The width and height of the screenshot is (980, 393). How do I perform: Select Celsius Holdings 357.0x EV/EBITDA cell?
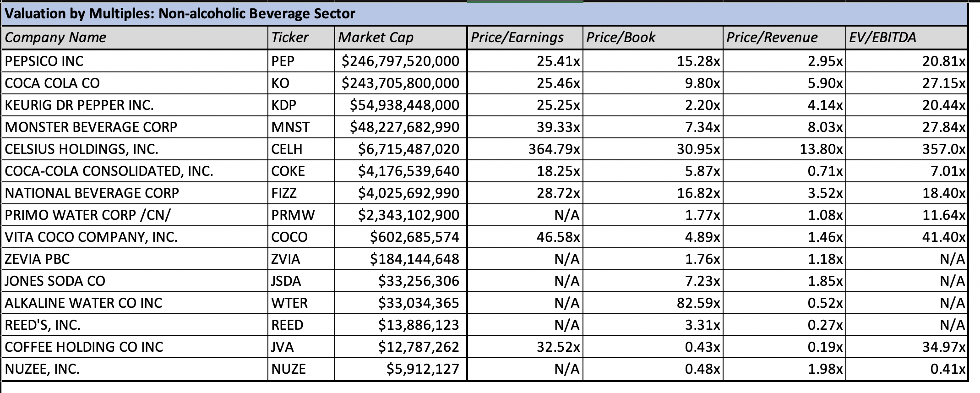(907, 149)
